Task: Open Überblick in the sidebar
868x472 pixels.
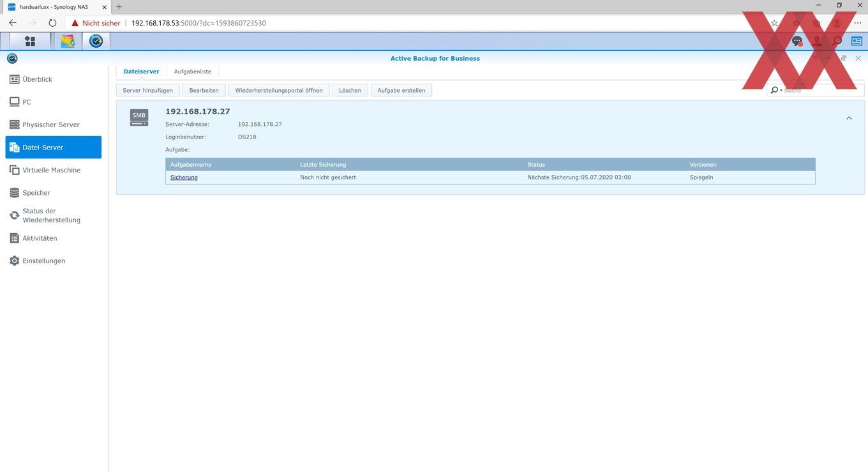Action: pyautogui.click(x=54, y=79)
